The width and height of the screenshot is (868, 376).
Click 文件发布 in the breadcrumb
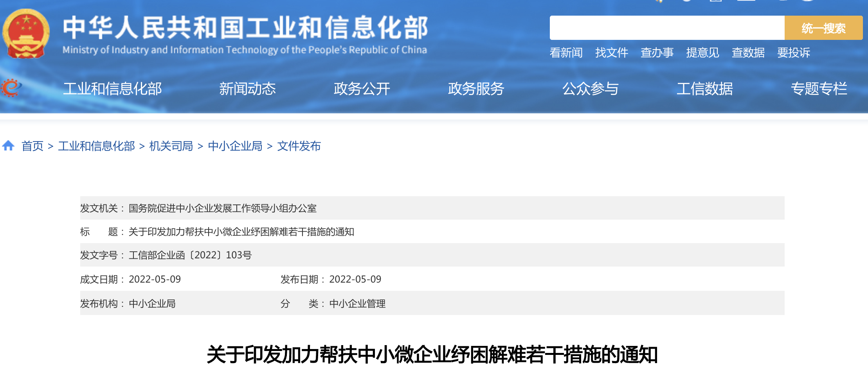pos(299,146)
